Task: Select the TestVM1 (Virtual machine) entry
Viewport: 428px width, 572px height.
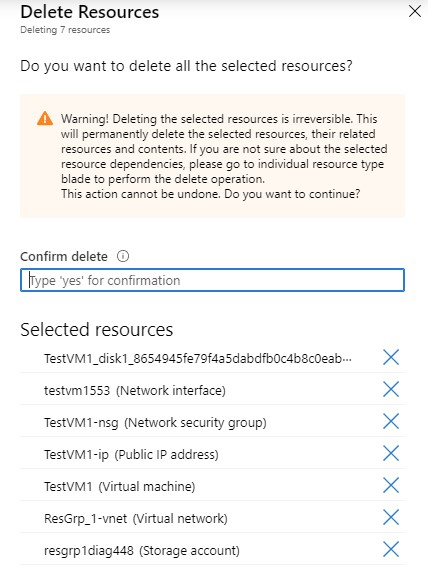Action: coord(120,487)
